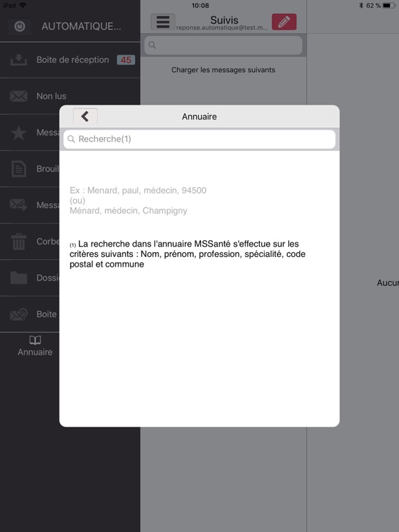Select the 'Corbe' trash label in sidebar
The height and width of the screenshot is (532, 399).
[48, 242]
